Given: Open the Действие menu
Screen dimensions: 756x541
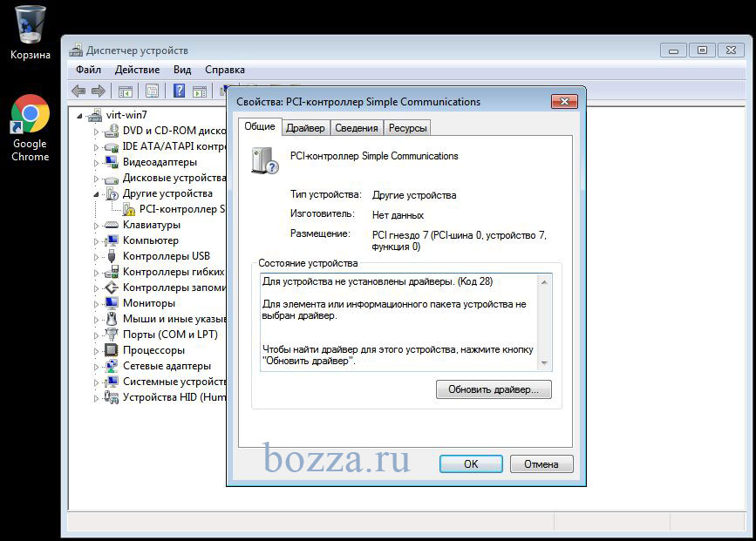Looking at the screenshot, I should point(137,70).
